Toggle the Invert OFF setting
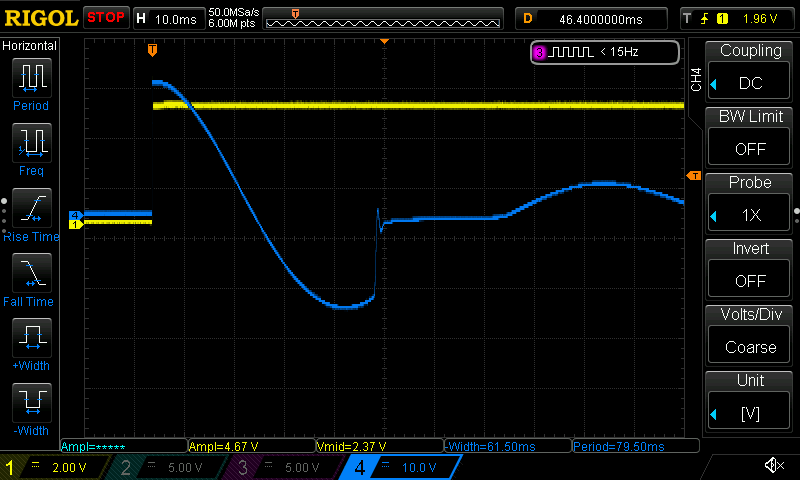 (749, 281)
